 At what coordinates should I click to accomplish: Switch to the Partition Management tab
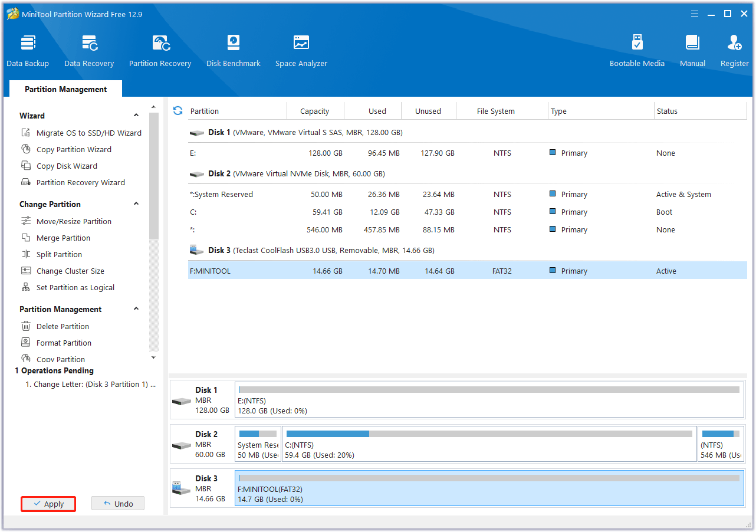point(65,88)
